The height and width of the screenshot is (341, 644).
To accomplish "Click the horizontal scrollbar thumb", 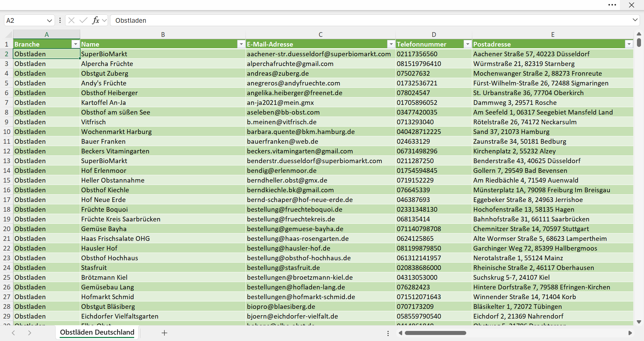I will [x=435, y=333].
